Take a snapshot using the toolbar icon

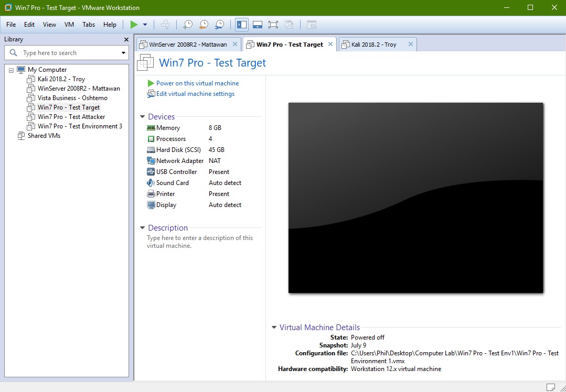click(x=188, y=25)
